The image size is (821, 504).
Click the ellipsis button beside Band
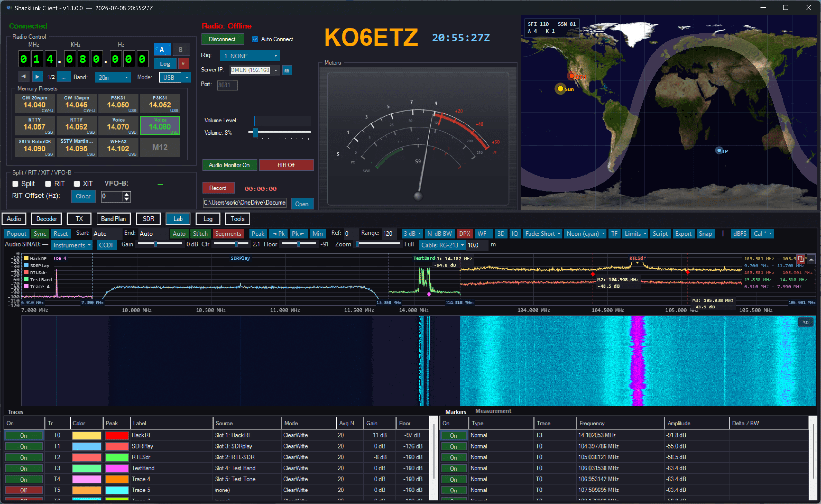[63, 77]
